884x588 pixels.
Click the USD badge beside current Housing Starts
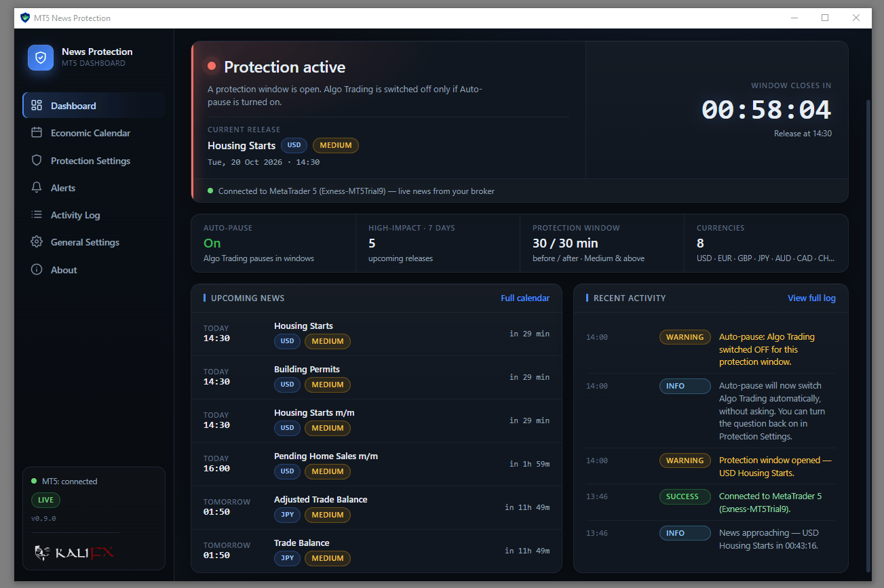[x=294, y=145]
